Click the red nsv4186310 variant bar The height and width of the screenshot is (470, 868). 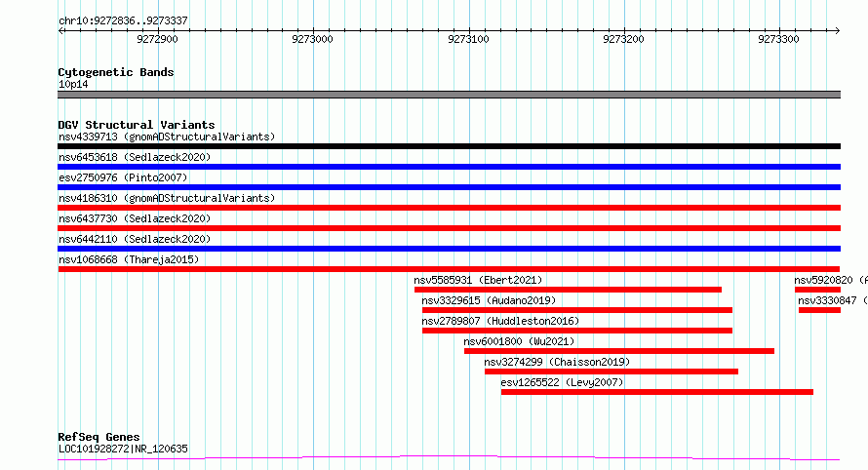click(449, 208)
